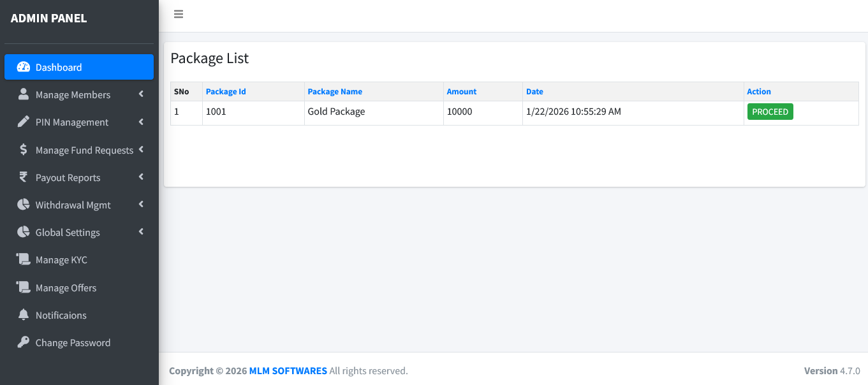Open the Global Settings menu
Screen dimensions: 868x385
click(x=79, y=232)
